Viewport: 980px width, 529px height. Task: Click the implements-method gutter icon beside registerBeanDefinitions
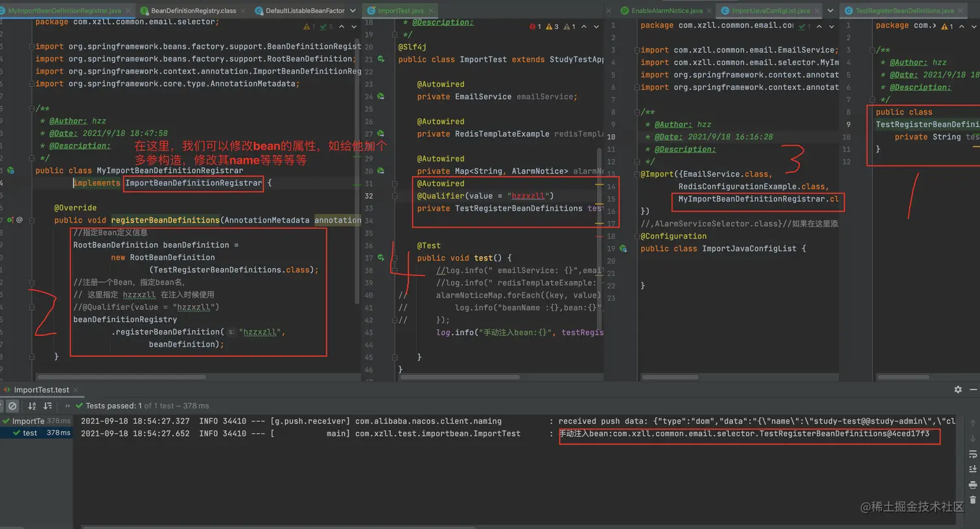pos(10,220)
